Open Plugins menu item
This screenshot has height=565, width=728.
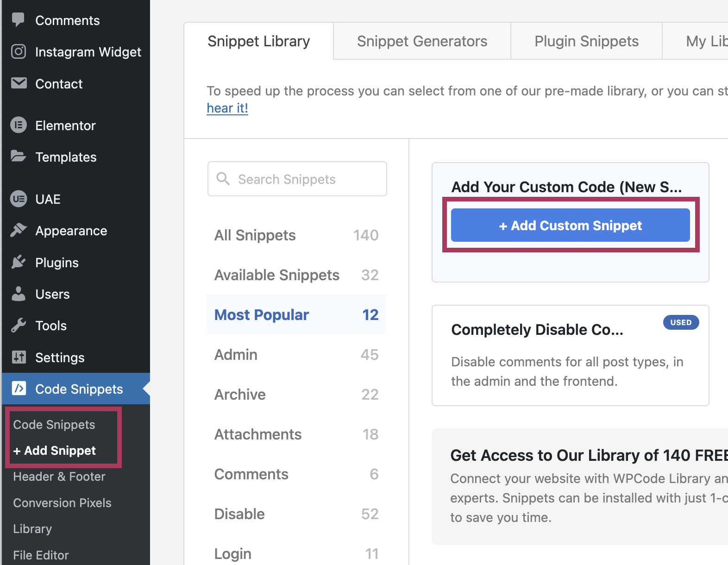[76, 263]
